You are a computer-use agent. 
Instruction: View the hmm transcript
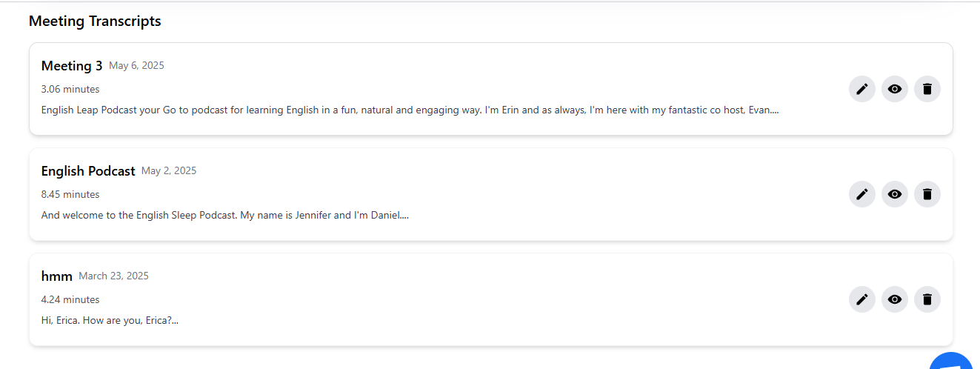pos(894,299)
